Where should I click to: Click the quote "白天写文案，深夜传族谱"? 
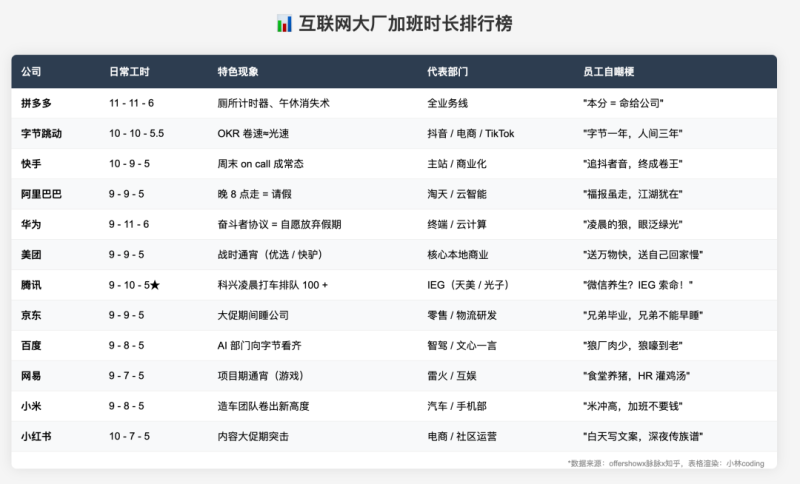point(643,437)
